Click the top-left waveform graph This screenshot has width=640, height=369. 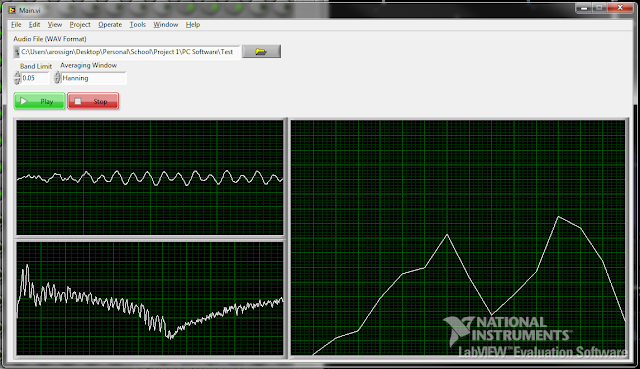(150, 177)
